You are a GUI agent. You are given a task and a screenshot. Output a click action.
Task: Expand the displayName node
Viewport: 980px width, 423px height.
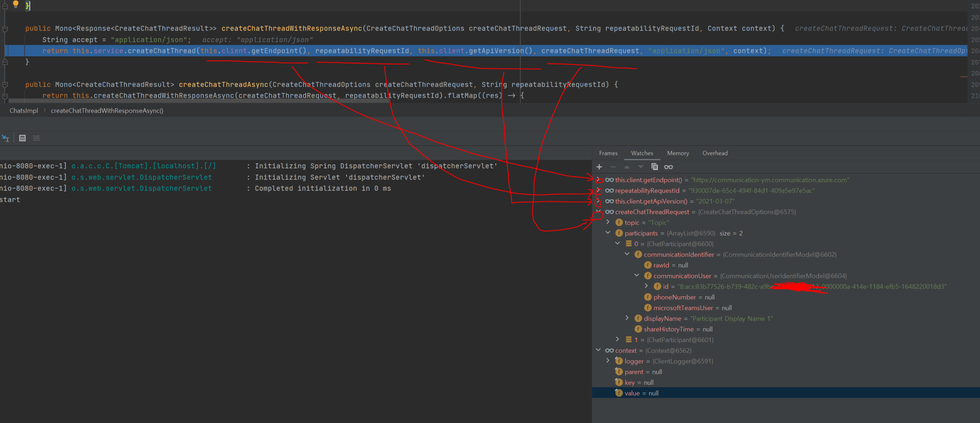click(x=627, y=318)
